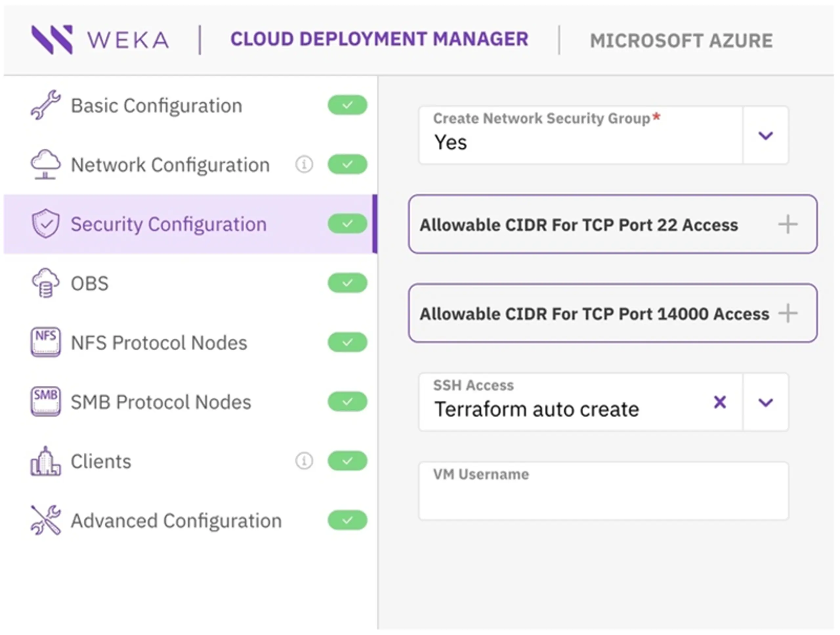This screenshot has height=635, width=840.
Task: Expand Allowable CIDR For TCP Port 14000 Access
Action: pyautogui.click(x=613, y=313)
